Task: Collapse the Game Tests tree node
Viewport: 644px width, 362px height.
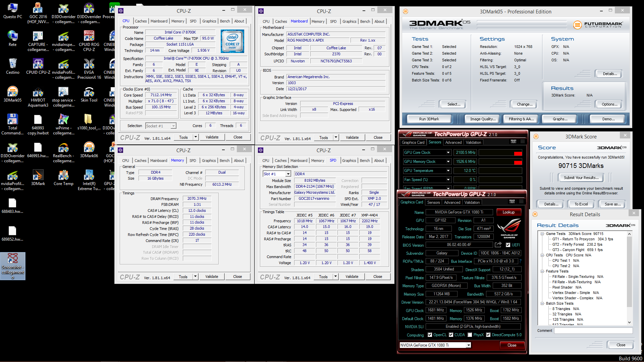Action: [x=542, y=234]
